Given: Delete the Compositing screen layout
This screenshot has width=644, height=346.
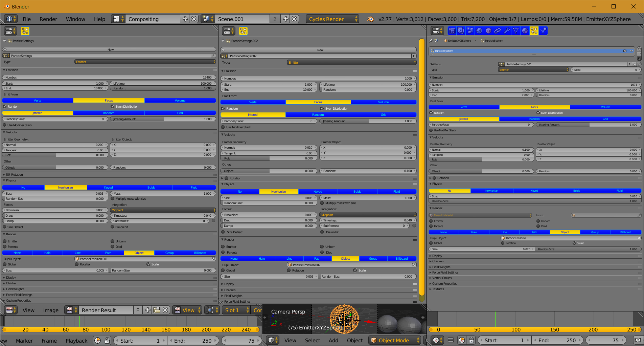Looking at the screenshot, I should click(194, 19).
